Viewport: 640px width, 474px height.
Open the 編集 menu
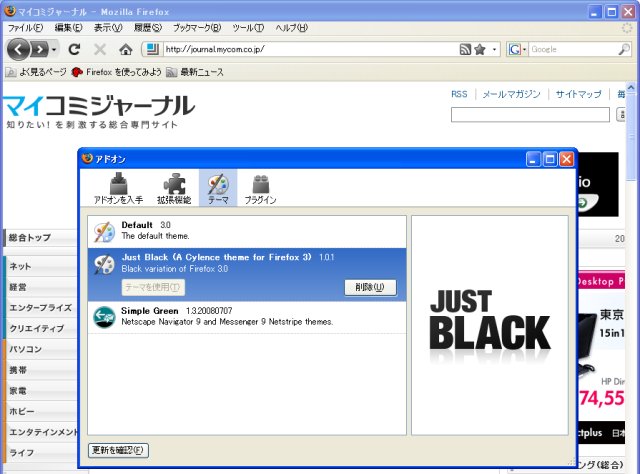(x=68, y=28)
